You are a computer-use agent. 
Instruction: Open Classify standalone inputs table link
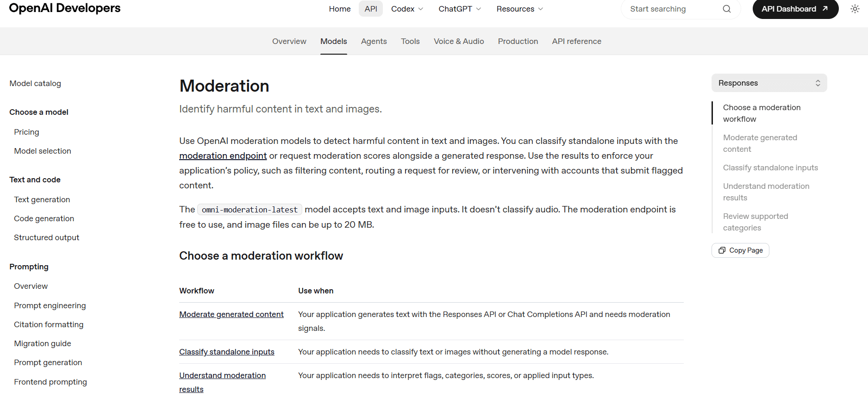pyautogui.click(x=227, y=352)
